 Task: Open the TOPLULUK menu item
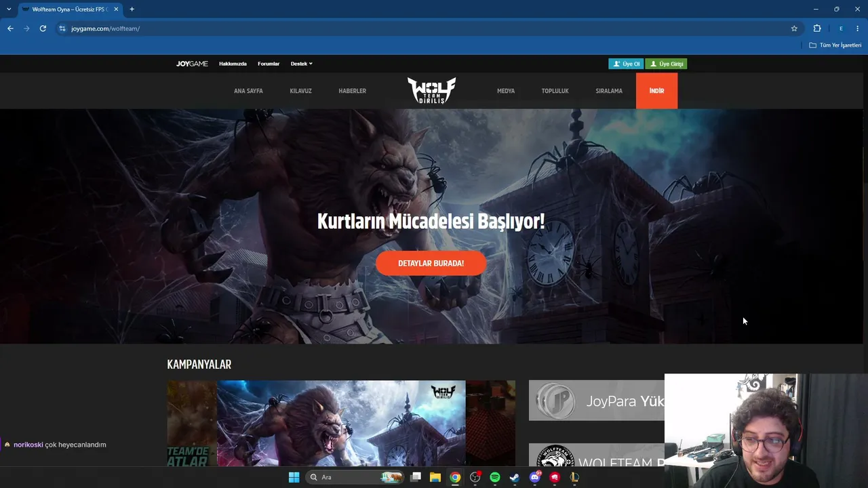(555, 91)
